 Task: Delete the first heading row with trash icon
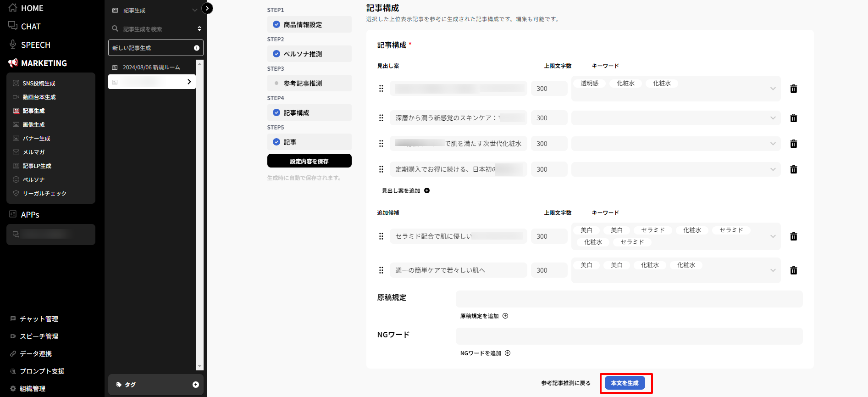tap(793, 89)
